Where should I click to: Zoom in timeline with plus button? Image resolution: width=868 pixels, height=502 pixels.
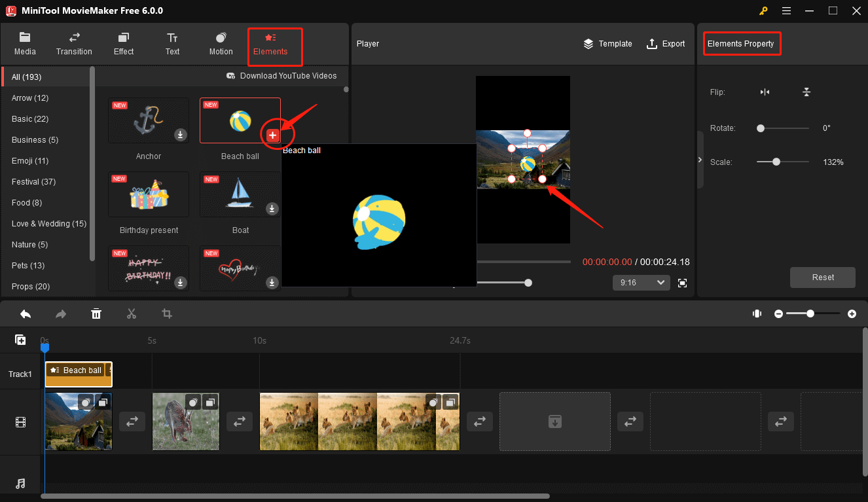pos(852,314)
